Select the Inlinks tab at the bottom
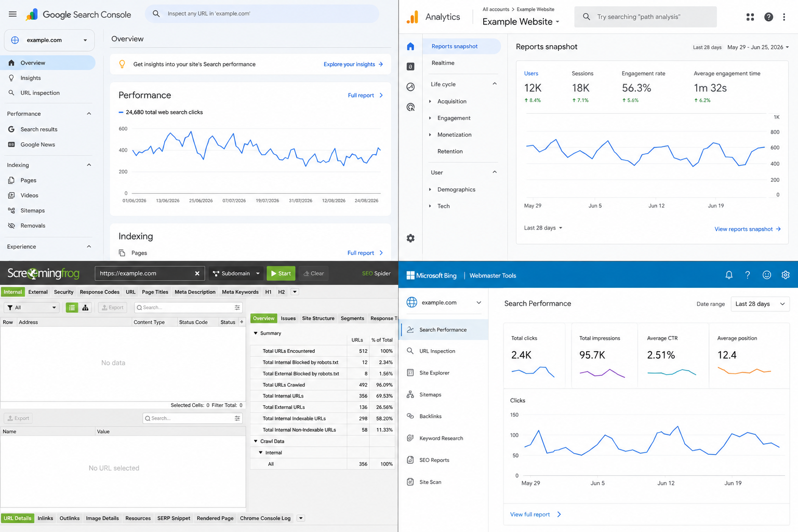 [45, 518]
